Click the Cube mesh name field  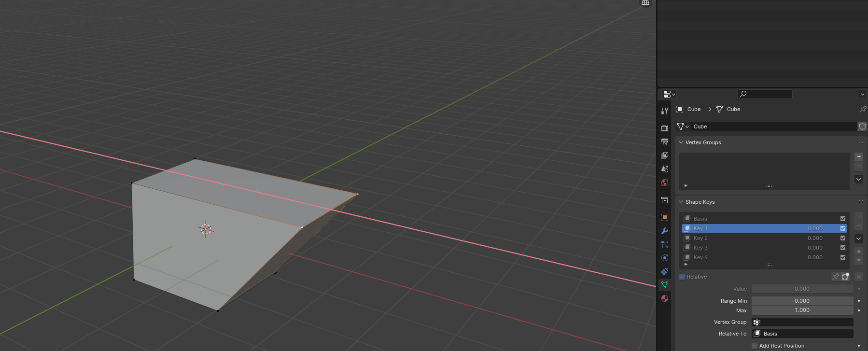tap(774, 126)
